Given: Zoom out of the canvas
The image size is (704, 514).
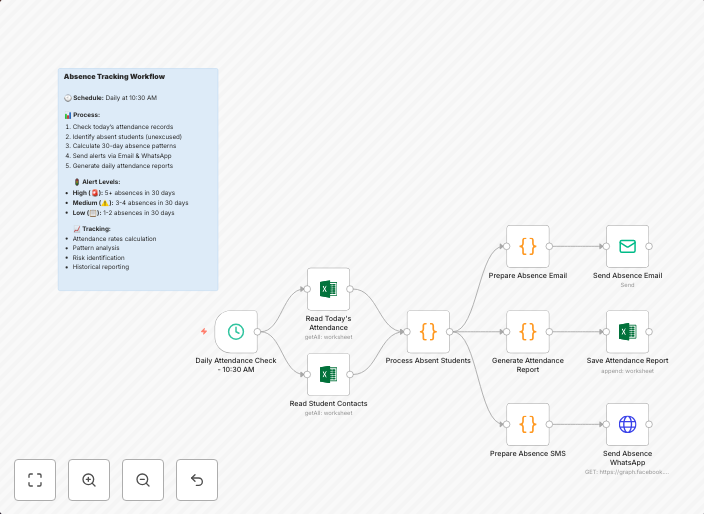Looking at the screenshot, I should [x=143, y=480].
